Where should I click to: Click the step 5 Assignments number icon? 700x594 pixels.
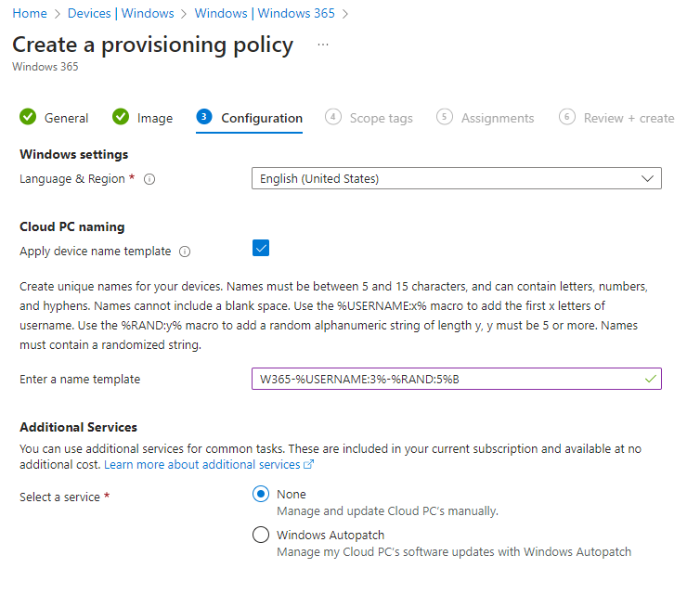click(x=445, y=117)
